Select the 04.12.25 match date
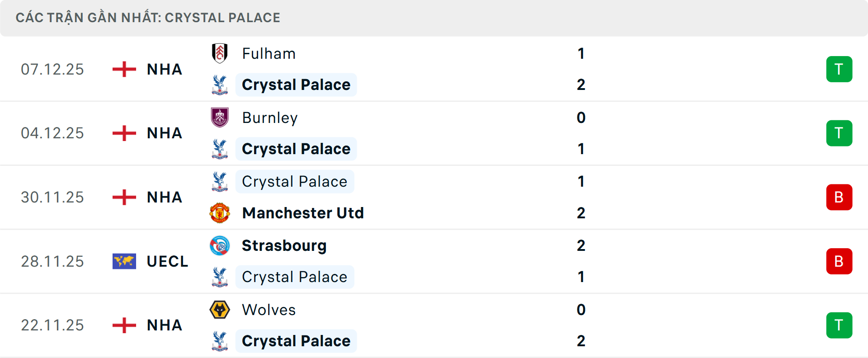Viewport: 868px width, 358px height. tap(52, 133)
